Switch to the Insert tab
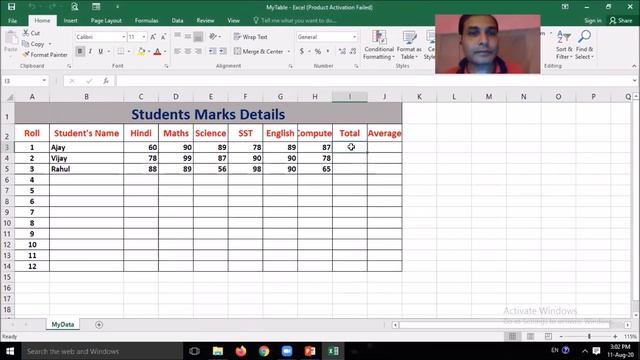Viewport: 640px width, 360px height. click(x=70, y=20)
